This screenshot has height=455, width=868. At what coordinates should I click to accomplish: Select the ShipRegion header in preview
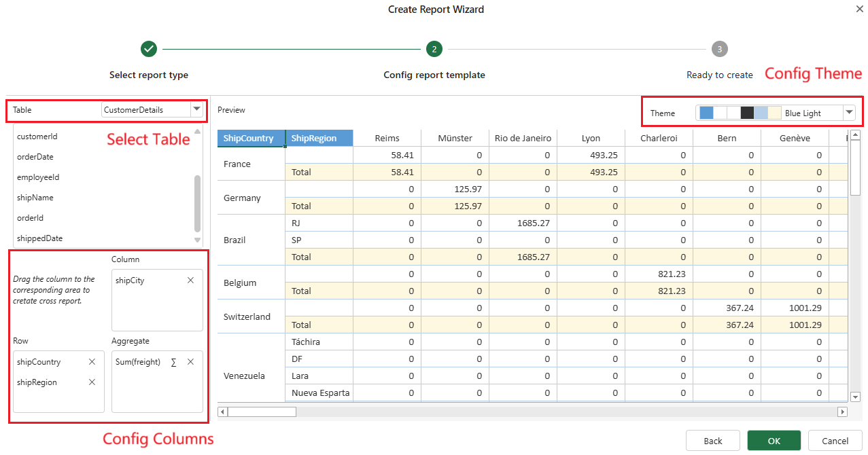click(318, 139)
